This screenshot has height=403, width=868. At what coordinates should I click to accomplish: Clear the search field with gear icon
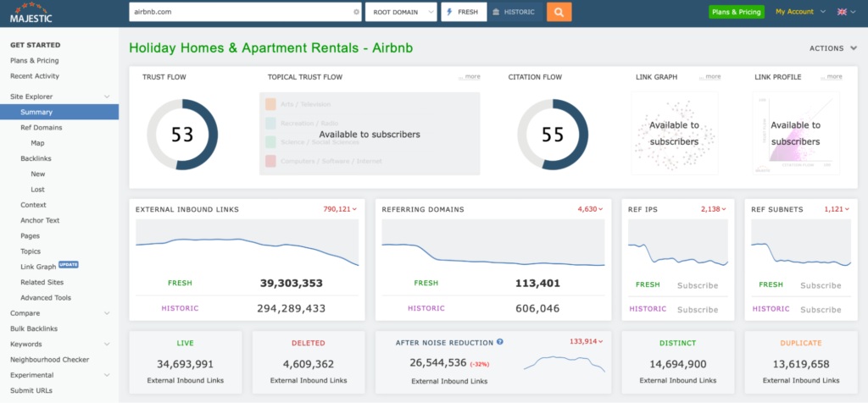pos(357,12)
